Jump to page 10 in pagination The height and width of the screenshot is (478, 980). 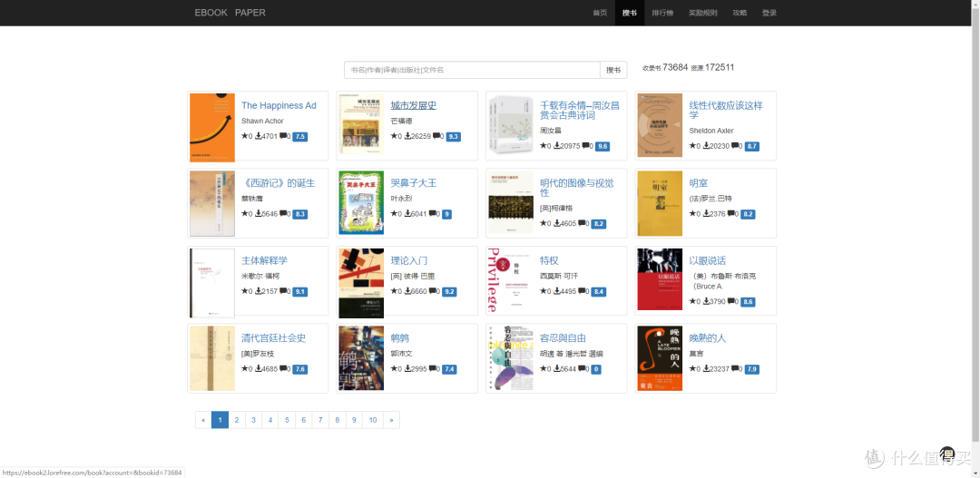(372, 420)
